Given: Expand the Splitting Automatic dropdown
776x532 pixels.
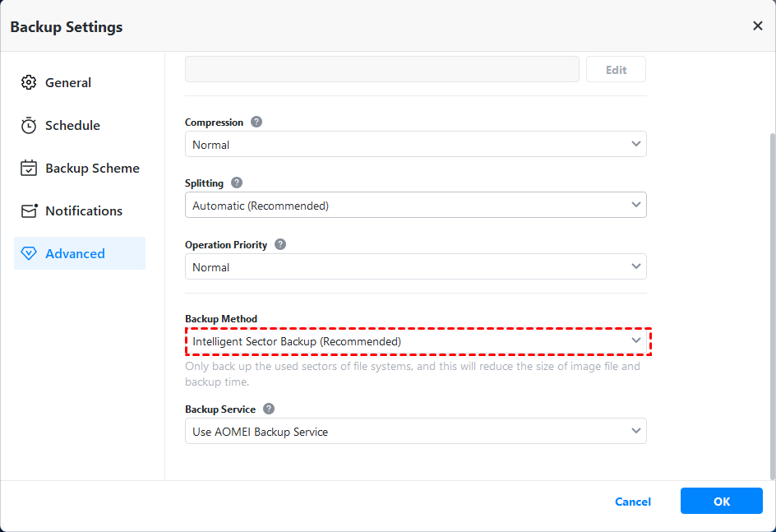Looking at the screenshot, I should 415,205.
